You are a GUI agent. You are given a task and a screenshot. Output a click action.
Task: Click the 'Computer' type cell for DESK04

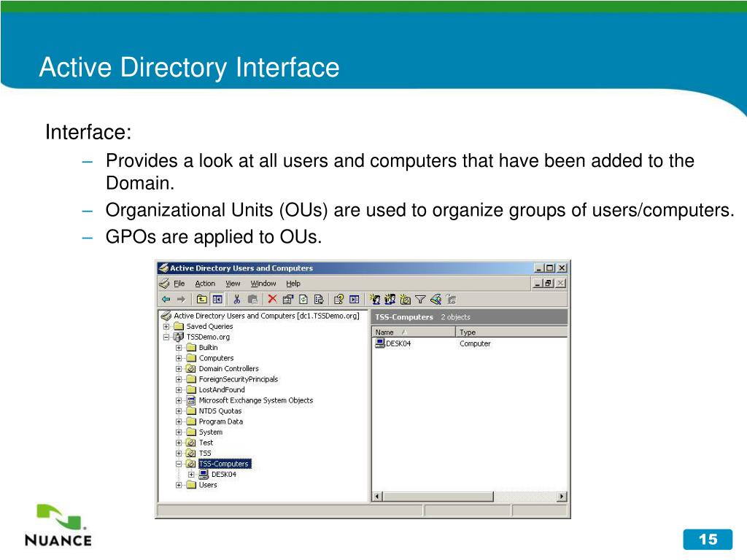coord(475,343)
